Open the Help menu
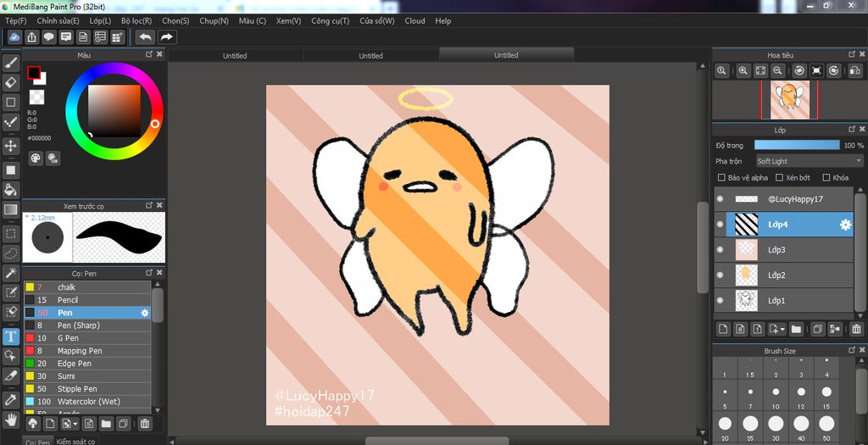 click(442, 20)
